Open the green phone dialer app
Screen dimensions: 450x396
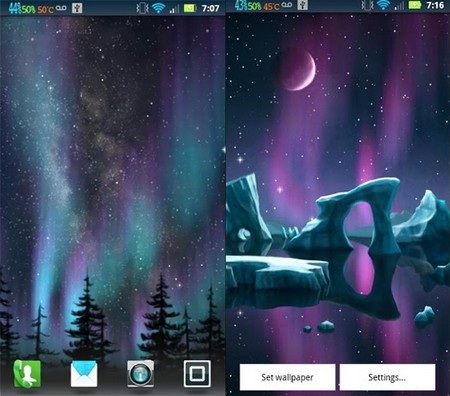tap(27, 374)
